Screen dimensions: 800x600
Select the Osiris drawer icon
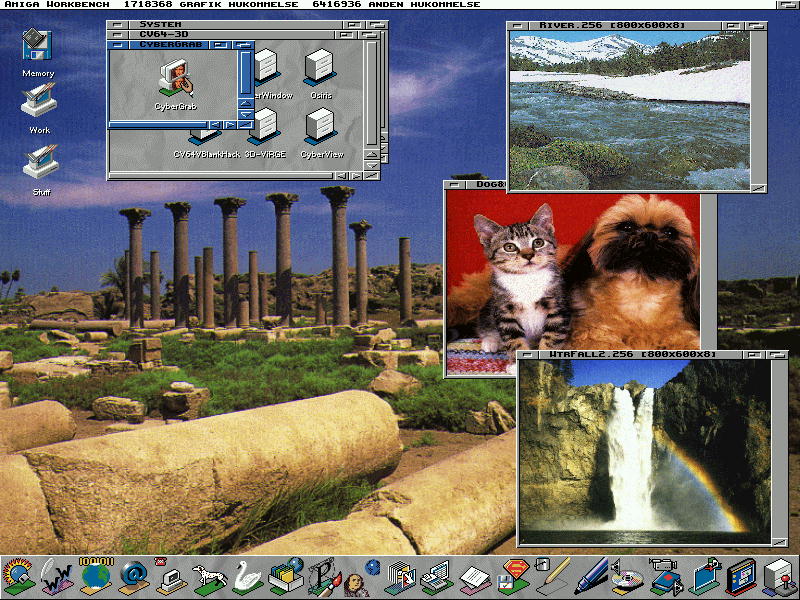click(321, 68)
